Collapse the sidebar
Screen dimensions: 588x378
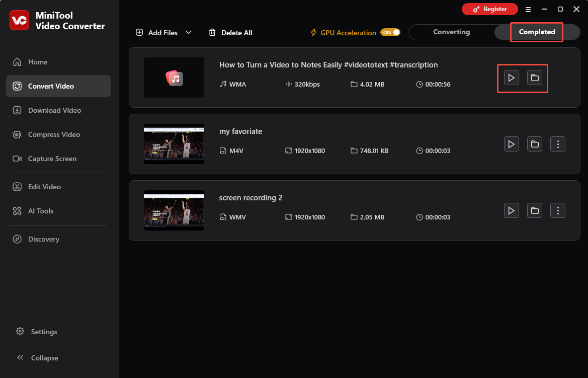point(37,358)
